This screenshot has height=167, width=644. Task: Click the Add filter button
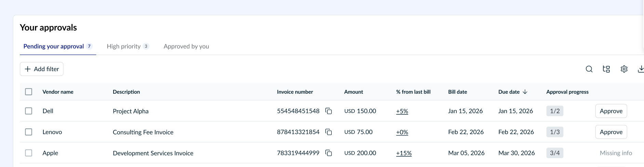point(42,69)
